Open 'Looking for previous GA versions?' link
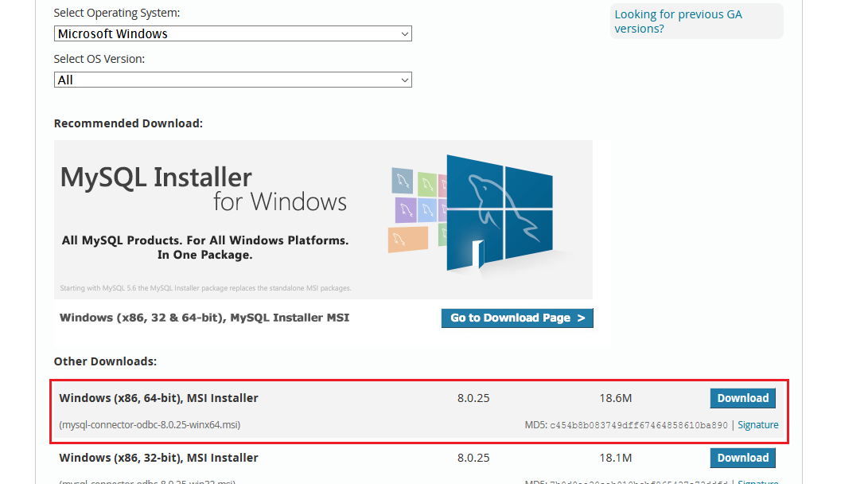868x484 pixels. coord(678,21)
